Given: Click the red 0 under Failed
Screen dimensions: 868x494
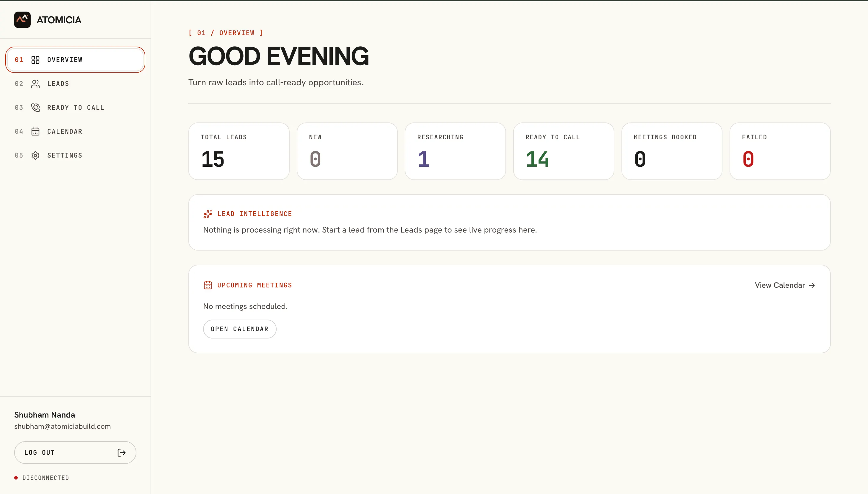Looking at the screenshot, I should (748, 159).
